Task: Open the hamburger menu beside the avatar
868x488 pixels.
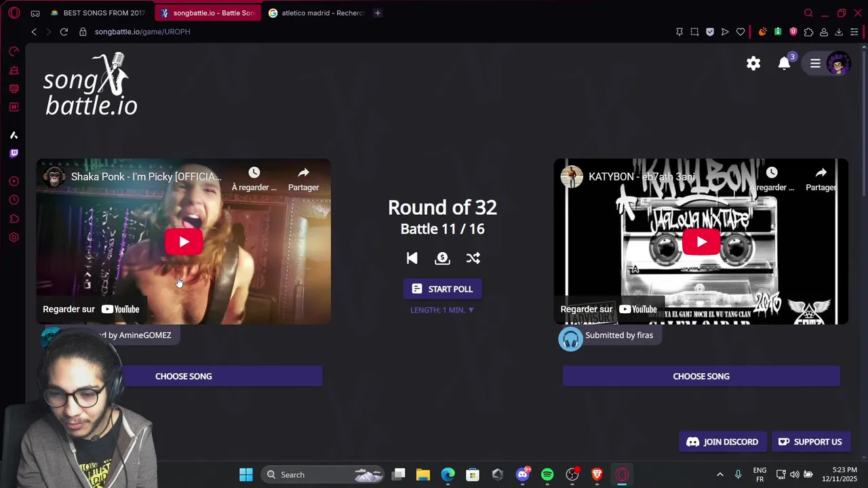Action: pyautogui.click(x=815, y=64)
